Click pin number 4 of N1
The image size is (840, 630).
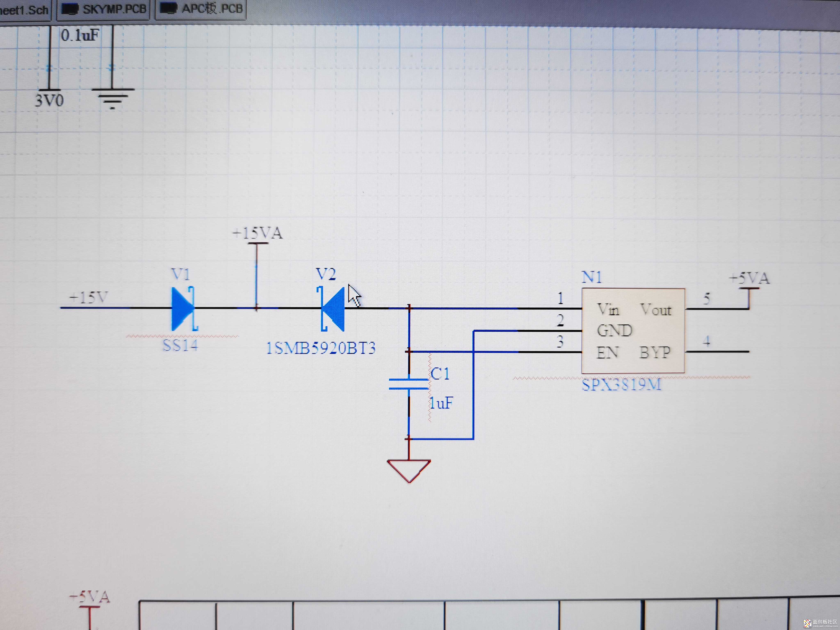(706, 341)
